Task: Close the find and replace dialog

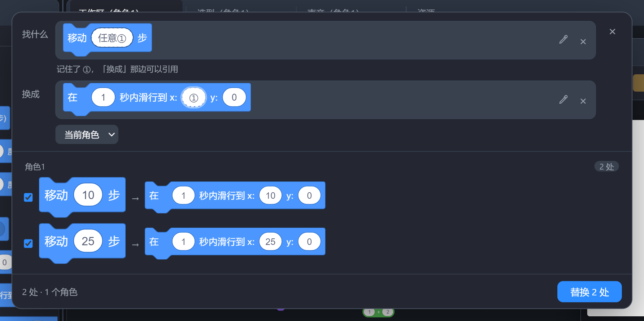Action: [612, 32]
